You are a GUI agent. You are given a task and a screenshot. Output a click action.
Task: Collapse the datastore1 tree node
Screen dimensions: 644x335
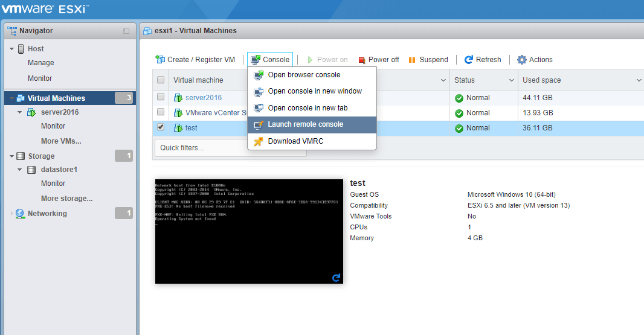point(20,170)
